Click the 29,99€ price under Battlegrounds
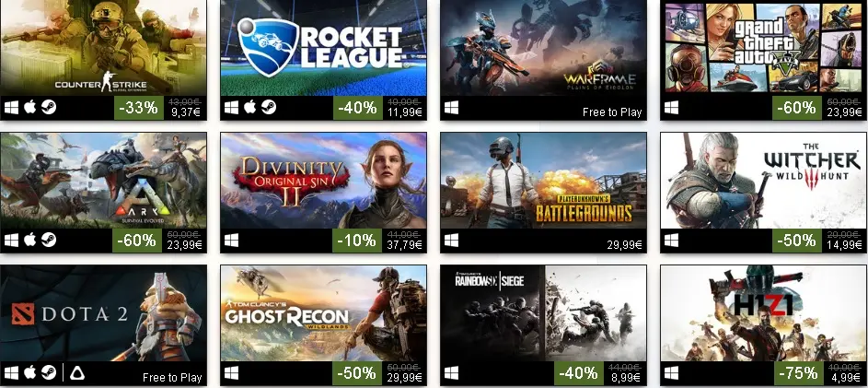The height and width of the screenshot is (388, 868). pos(624,245)
